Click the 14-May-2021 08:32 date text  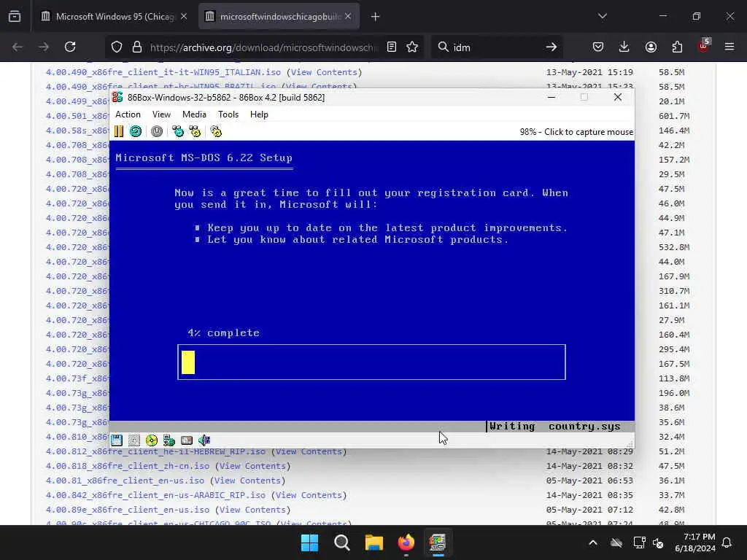pyautogui.click(x=589, y=466)
